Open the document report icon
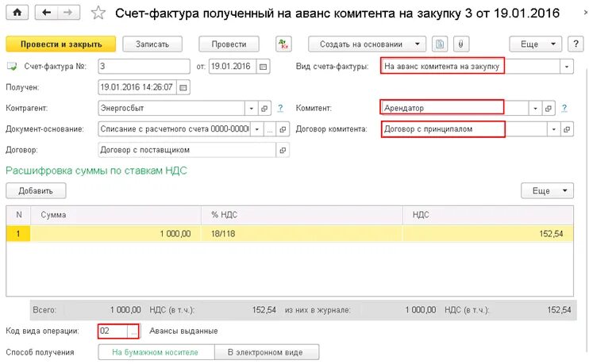 click(440, 44)
